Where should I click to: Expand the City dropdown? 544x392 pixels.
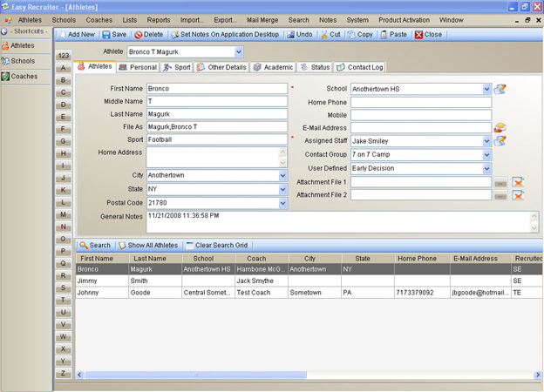[x=282, y=175]
